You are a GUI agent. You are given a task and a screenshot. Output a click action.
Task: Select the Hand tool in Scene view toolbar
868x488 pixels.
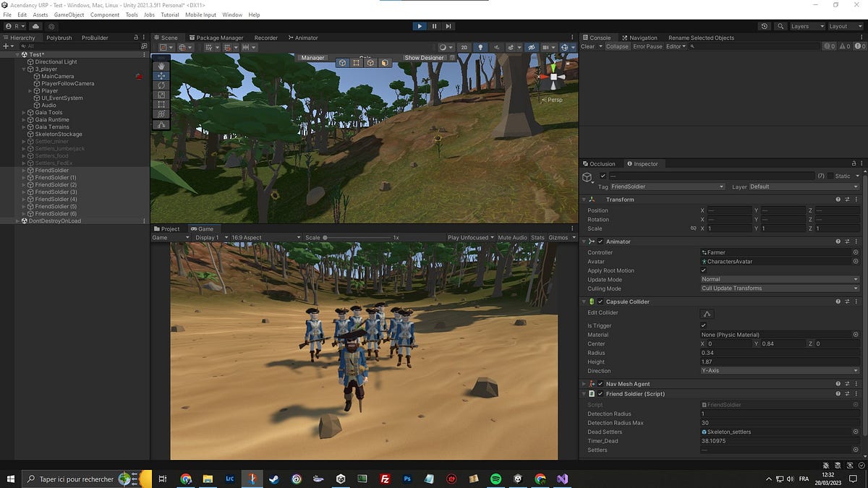161,66
